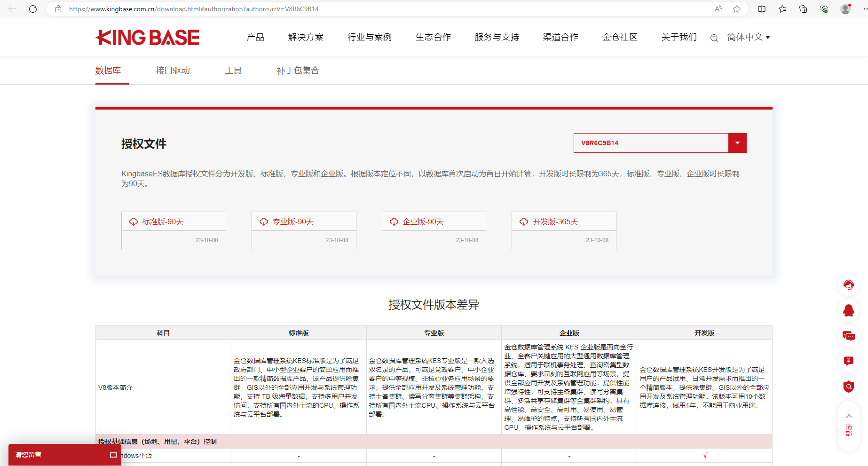Click the download icon on 标准版-90天
Viewport: 868px width, 466px height.
(x=134, y=221)
